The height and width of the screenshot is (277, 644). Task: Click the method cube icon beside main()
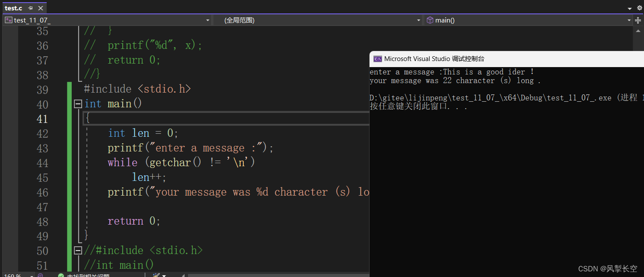tap(430, 20)
